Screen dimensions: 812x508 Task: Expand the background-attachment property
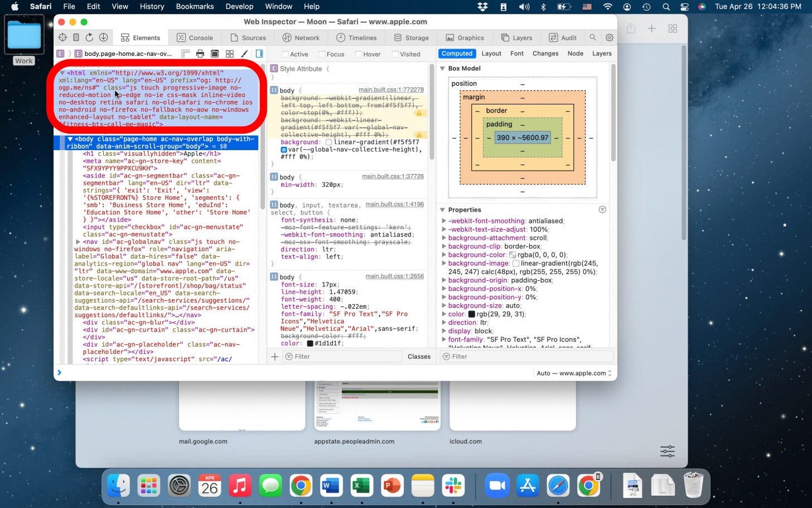(444, 238)
